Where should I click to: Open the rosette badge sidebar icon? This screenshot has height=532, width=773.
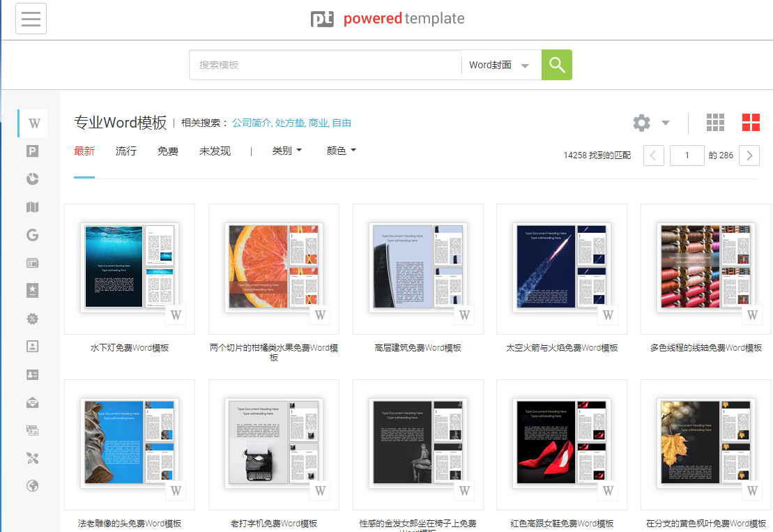pos(33,319)
